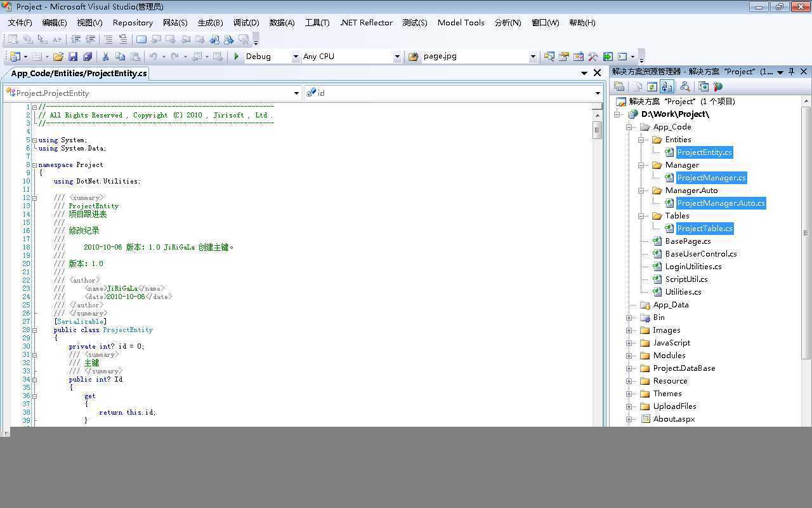Click Refresh icon in Solution Explorer toolbar
This screenshot has width=812, height=508.
point(652,86)
